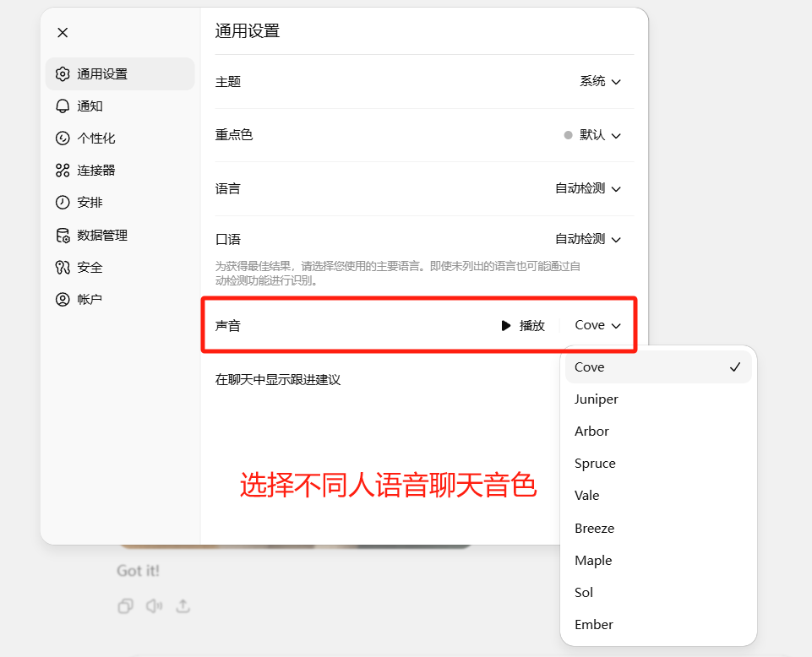
Task: Open the 声音 Cove dropdown
Action: coord(598,324)
